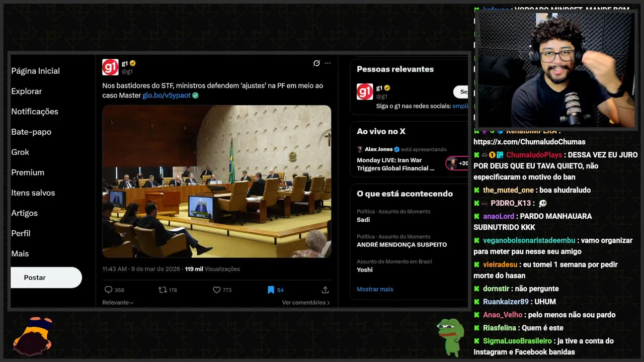Screen dimensions: 644x362
Task: Open Página Inicial in sidebar
Action: click(x=36, y=71)
